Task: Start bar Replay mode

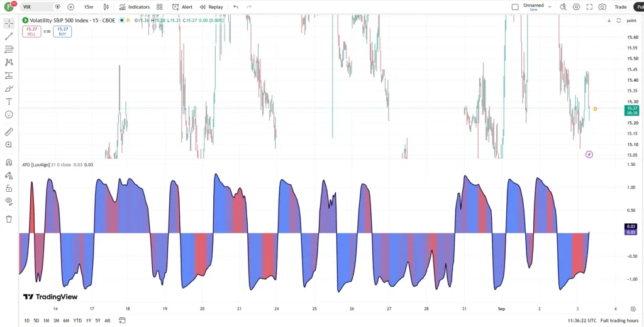Action: click(211, 7)
